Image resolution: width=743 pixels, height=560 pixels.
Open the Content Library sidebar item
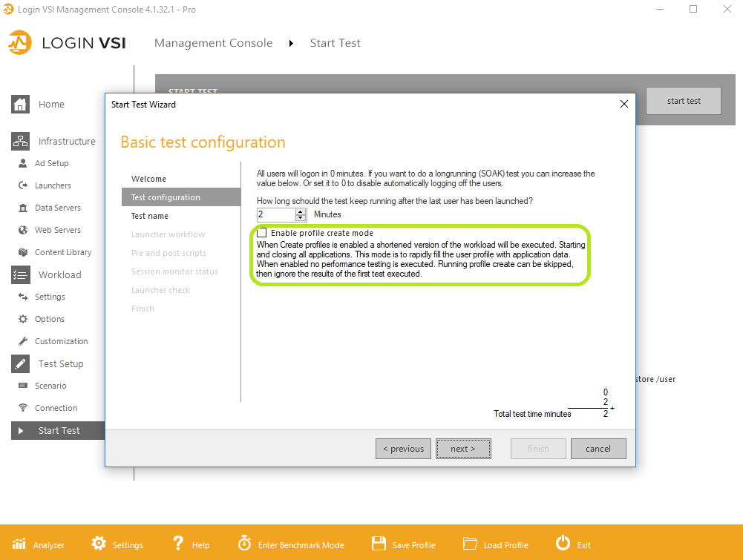(x=64, y=252)
